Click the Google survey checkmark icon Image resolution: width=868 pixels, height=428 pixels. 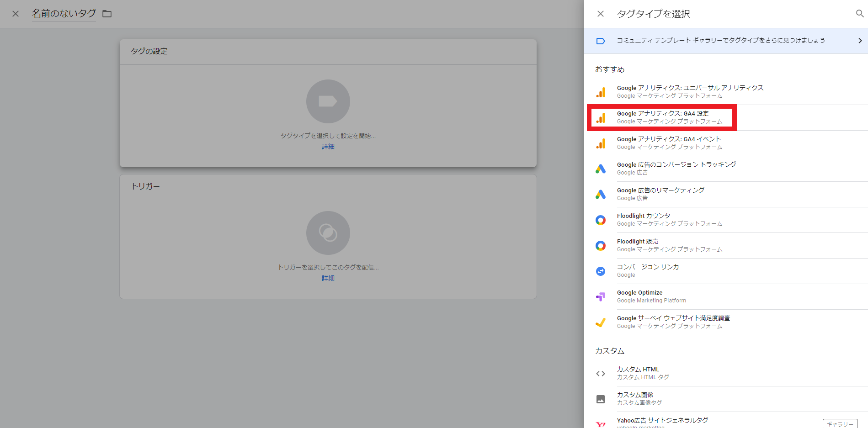pyautogui.click(x=601, y=322)
